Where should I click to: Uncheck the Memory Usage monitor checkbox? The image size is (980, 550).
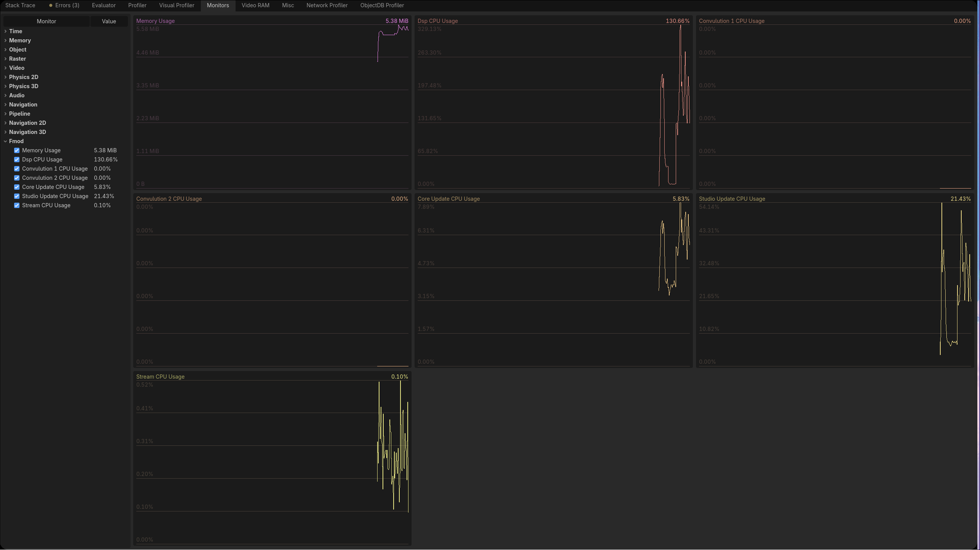[17, 150]
